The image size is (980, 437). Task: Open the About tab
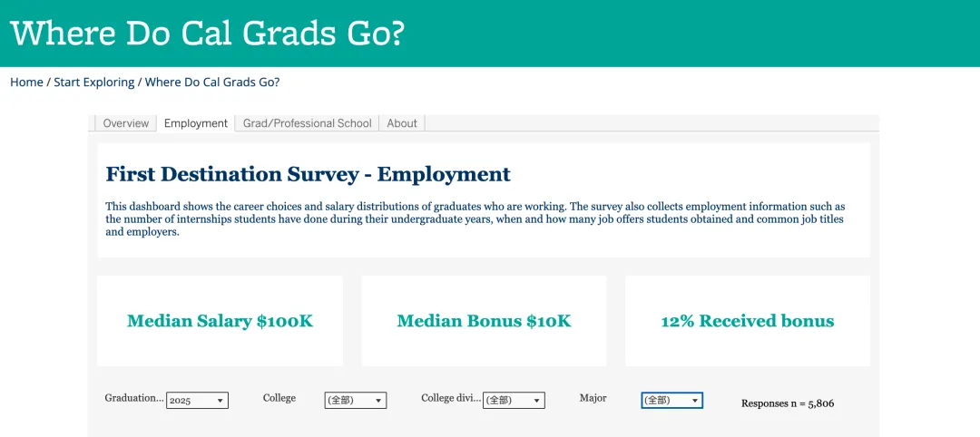402,123
